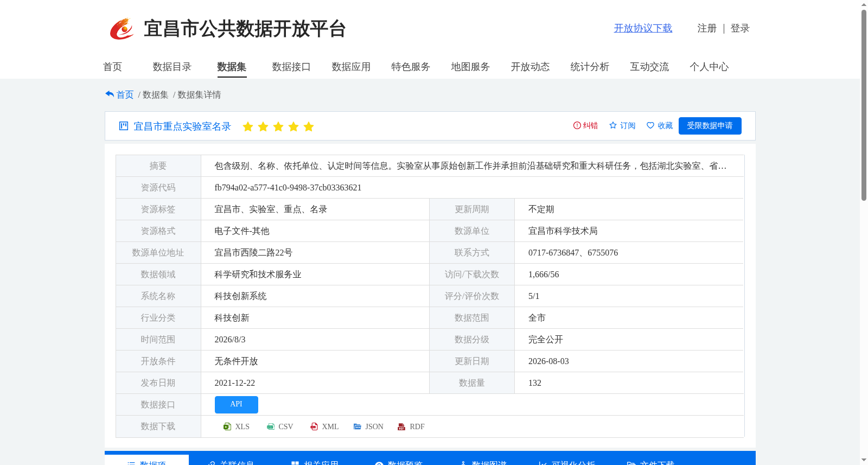868x465 pixels.
Task: Click the JSON file icon
Action: click(358, 426)
